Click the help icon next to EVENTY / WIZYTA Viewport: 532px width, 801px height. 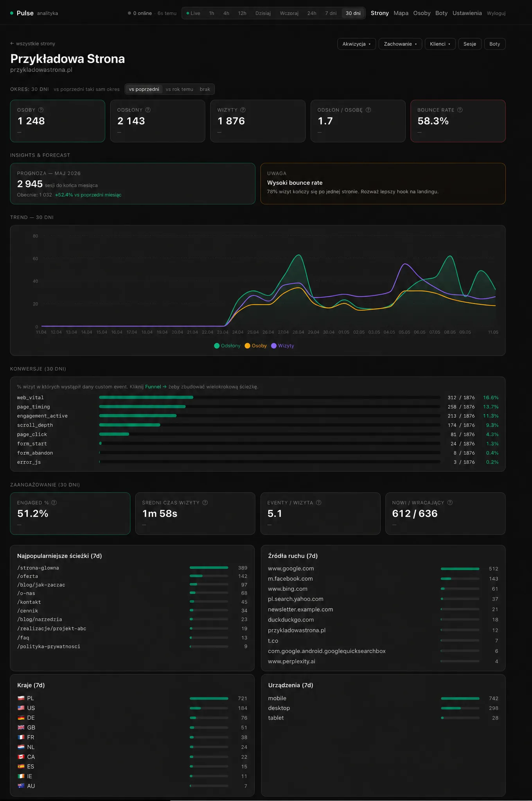[x=319, y=503]
